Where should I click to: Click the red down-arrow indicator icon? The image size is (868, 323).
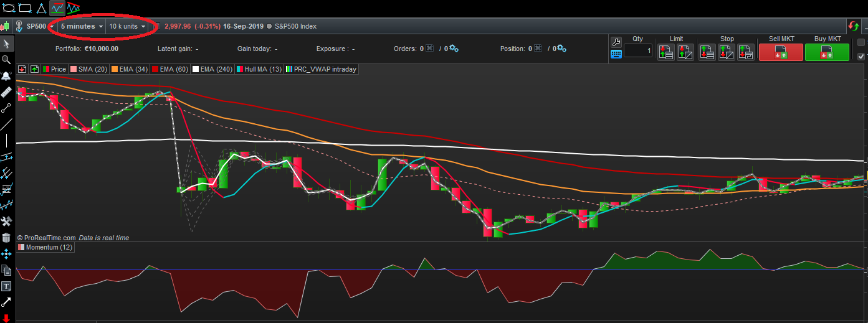pyautogui.click(x=22, y=69)
